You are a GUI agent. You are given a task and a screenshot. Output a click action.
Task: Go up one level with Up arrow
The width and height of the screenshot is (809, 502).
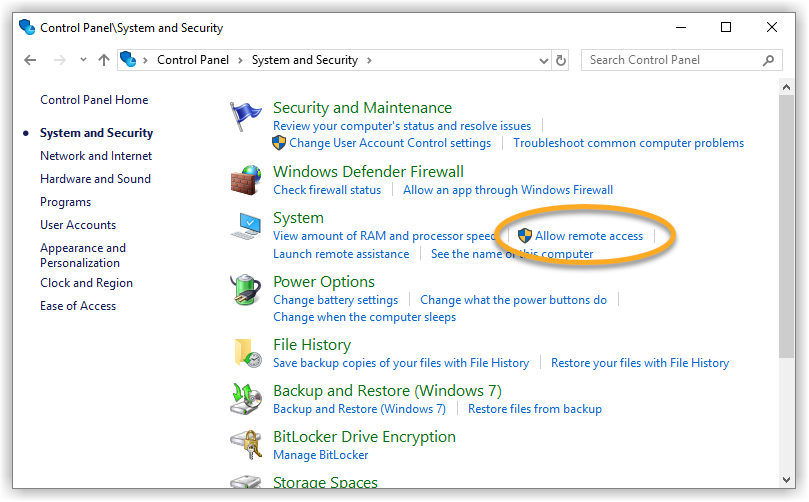104,60
